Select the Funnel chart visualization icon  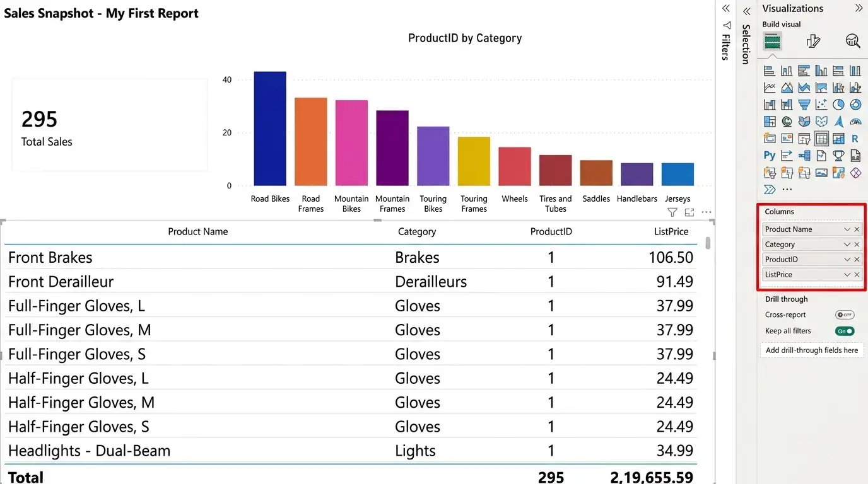pos(804,105)
